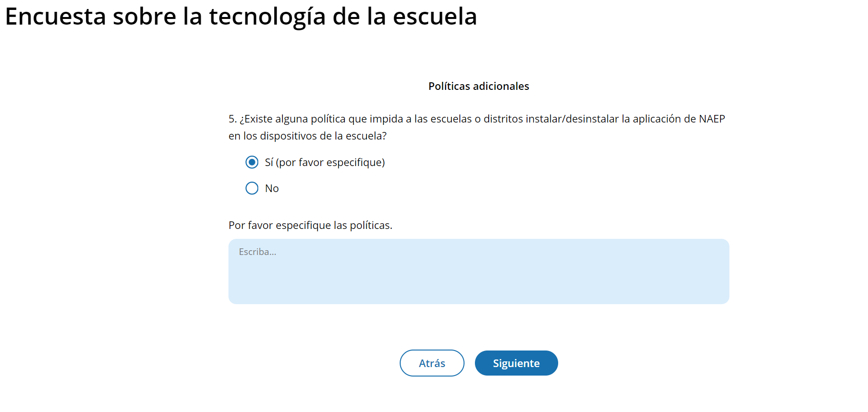The image size is (868, 412).
Task: Choose Sí for the NAEP policy question
Action: point(252,162)
